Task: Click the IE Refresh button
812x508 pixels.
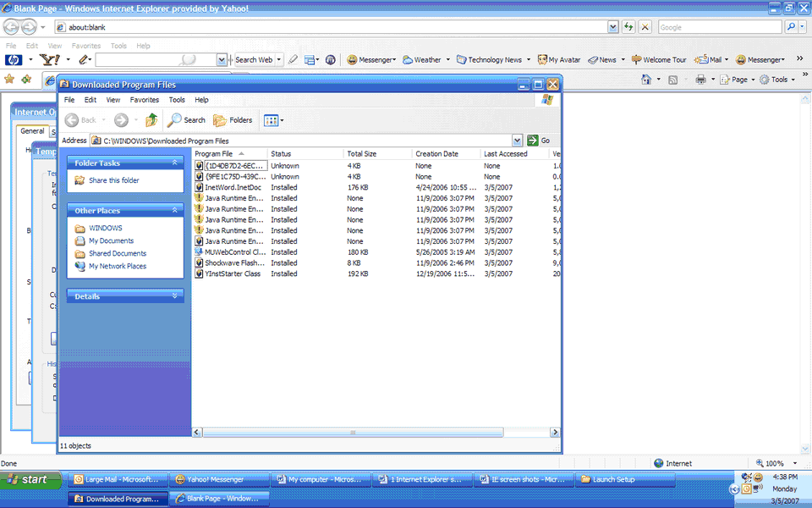Action: pos(628,27)
